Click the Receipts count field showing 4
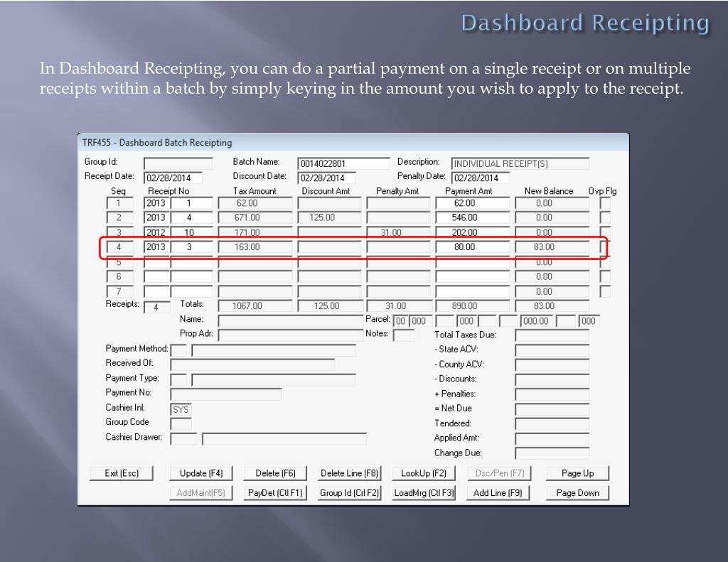The width and height of the screenshot is (728, 562). [x=156, y=307]
